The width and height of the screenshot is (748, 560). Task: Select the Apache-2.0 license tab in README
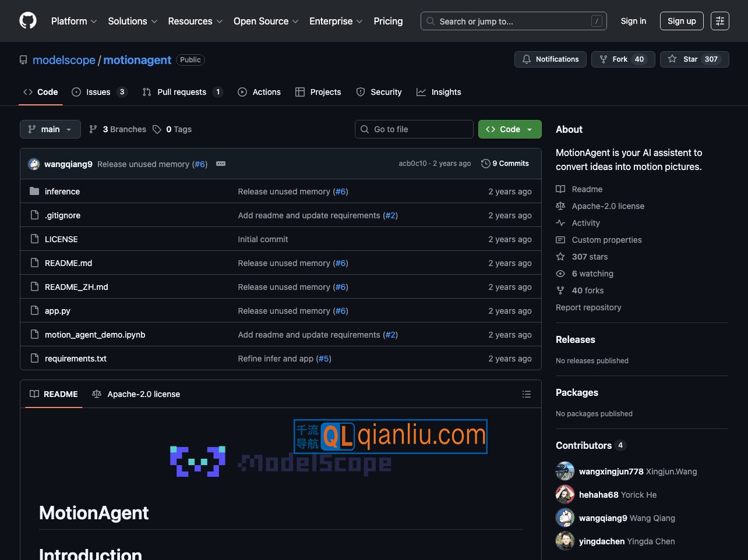coord(136,394)
